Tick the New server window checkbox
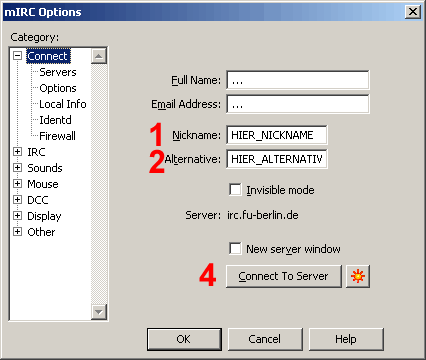426x360 pixels. point(235,249)
